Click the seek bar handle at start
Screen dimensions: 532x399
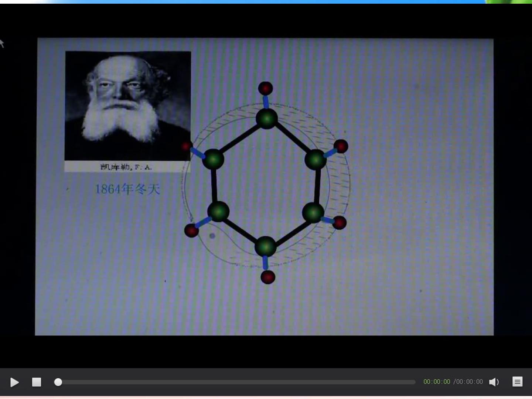coord(58,382)
